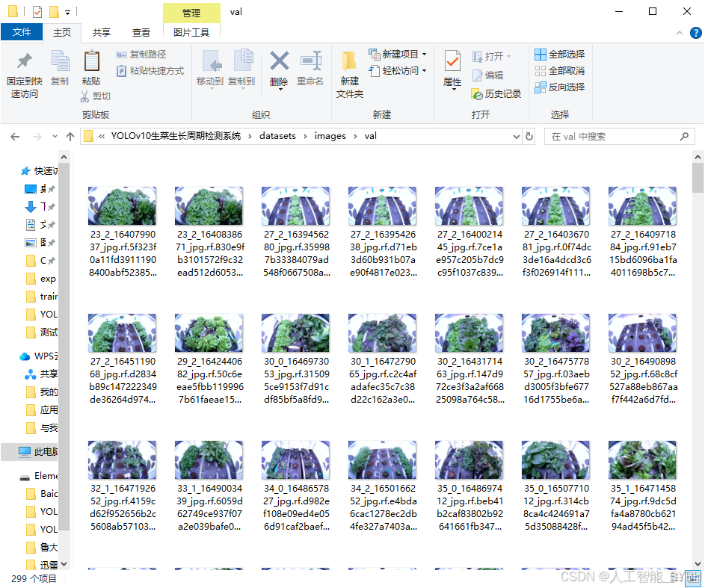Click Select all (全部选择)
This screenshot has width=705, height=588.
560,55
